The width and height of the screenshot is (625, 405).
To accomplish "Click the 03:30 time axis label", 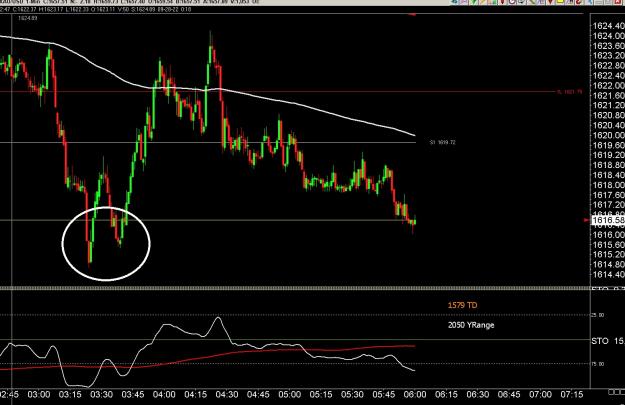I will coord(102,395).
